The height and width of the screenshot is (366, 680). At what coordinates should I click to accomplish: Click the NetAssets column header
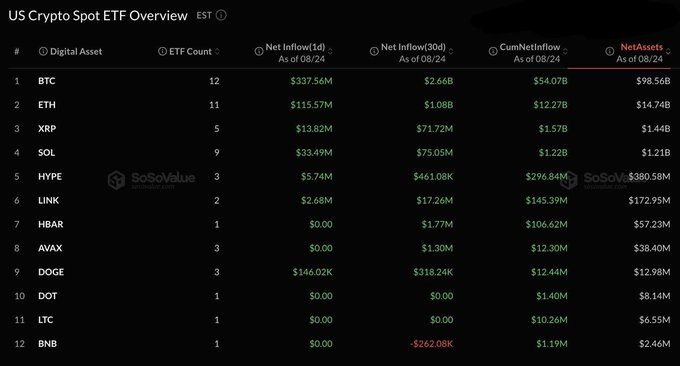pyautogui.click(x=641, y=47)
